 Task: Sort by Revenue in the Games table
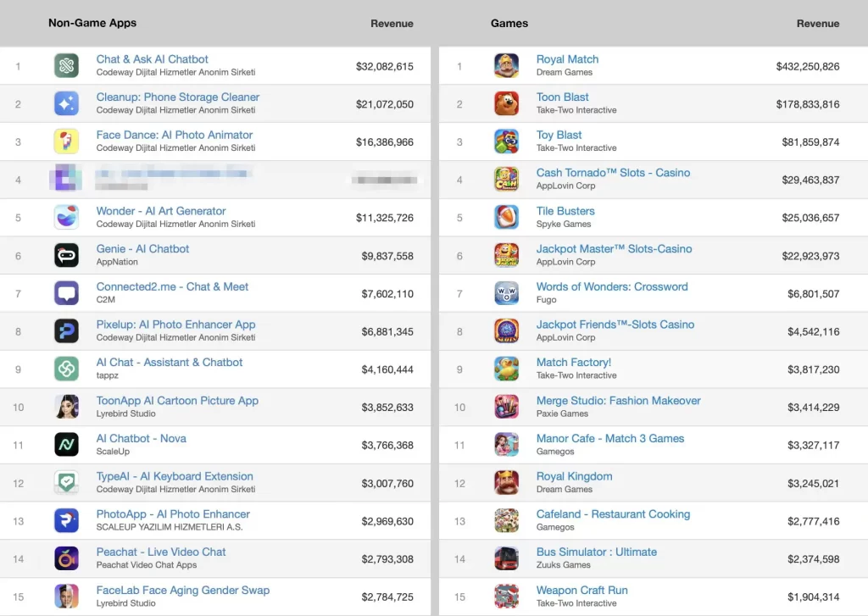(x=817, y=24)
